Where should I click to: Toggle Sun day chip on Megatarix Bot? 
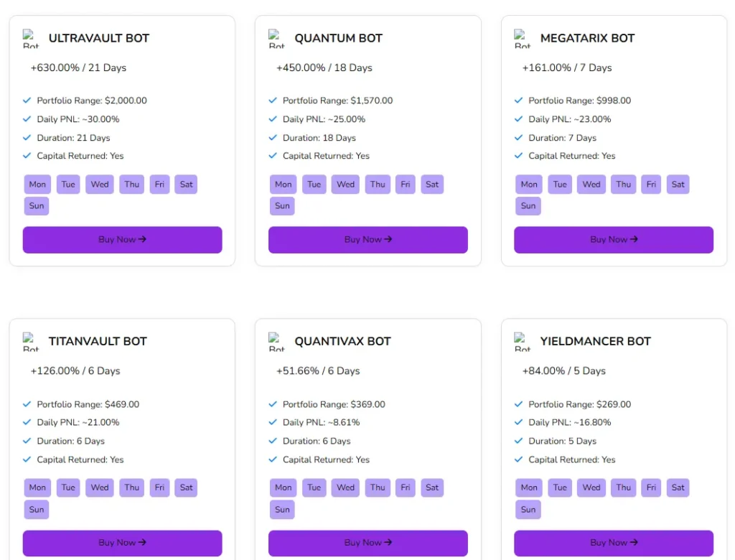pos(528,206)
